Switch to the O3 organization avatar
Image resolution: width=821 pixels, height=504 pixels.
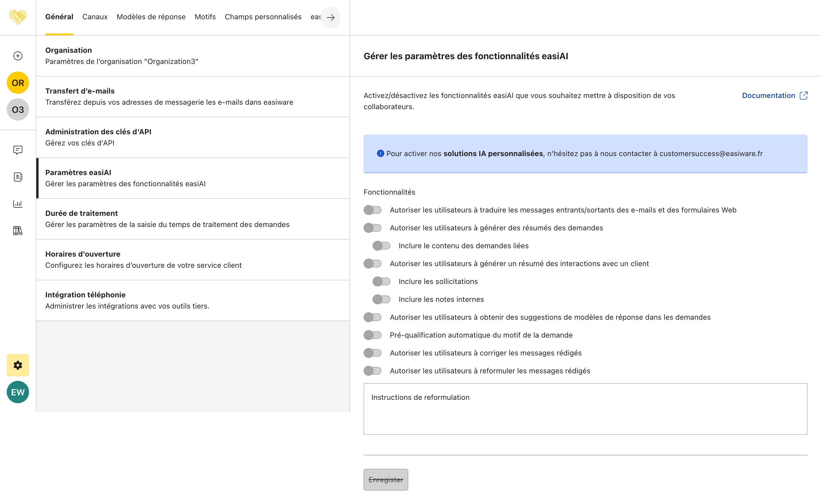point(18,110)
